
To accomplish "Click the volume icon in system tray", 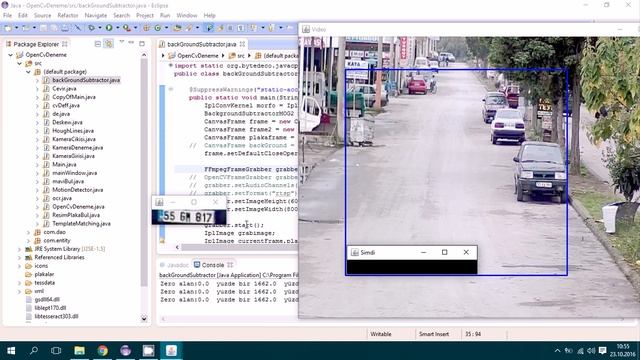I will (591, 351).
